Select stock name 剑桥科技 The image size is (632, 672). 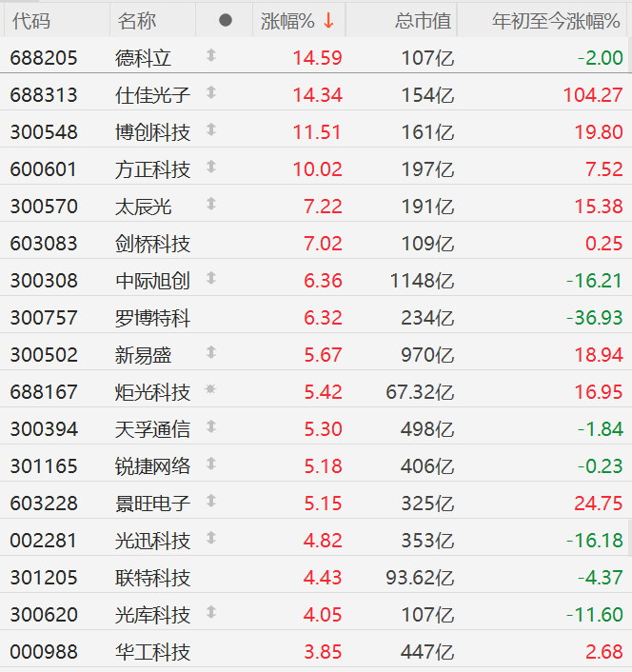(152, 244)
